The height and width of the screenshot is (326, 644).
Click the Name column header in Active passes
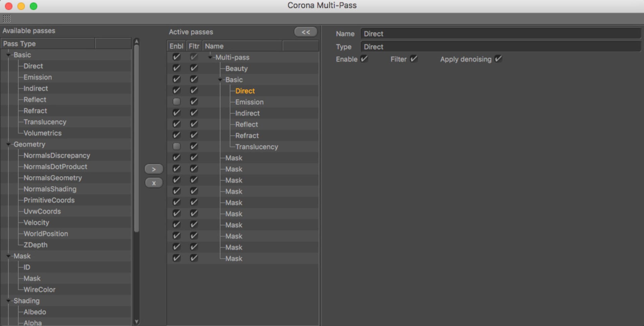[x=243, y=46]
